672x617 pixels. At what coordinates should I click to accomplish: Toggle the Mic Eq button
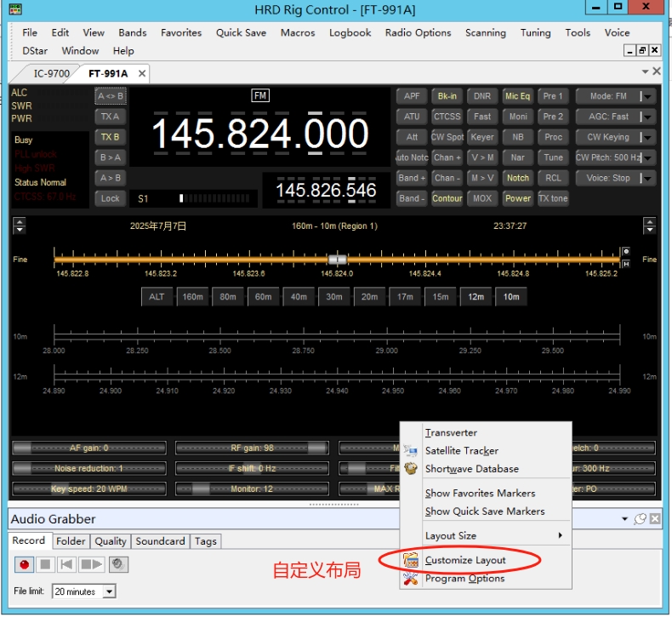click(x=518, y=96)
